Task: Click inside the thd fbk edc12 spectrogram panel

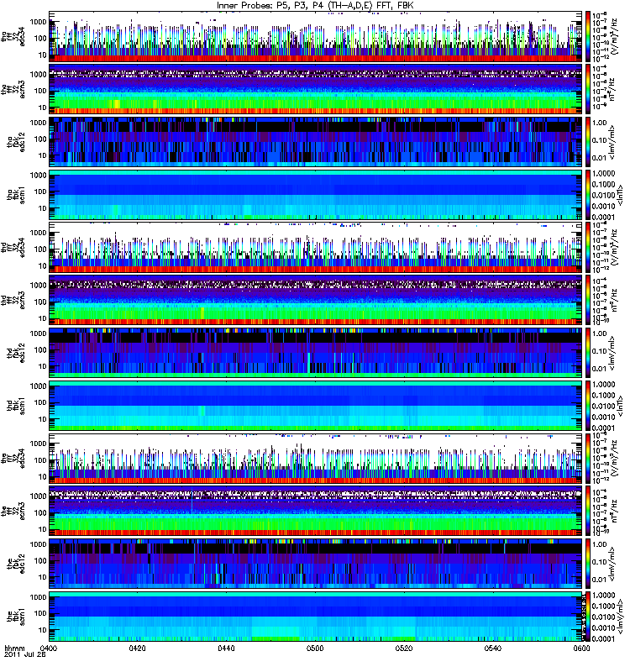Action: pos(315,353)
